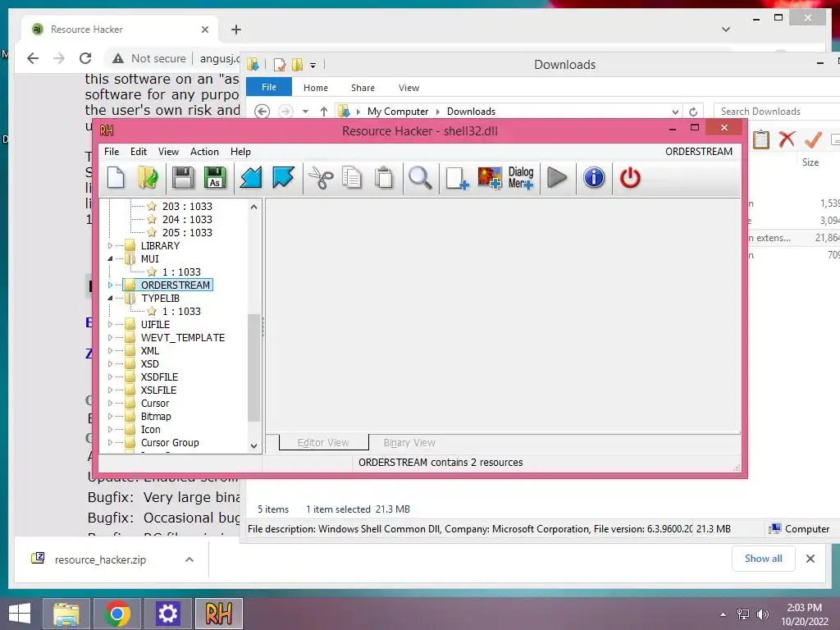
Task: Click the blue Info about icon
Action: tap(594, 178)
